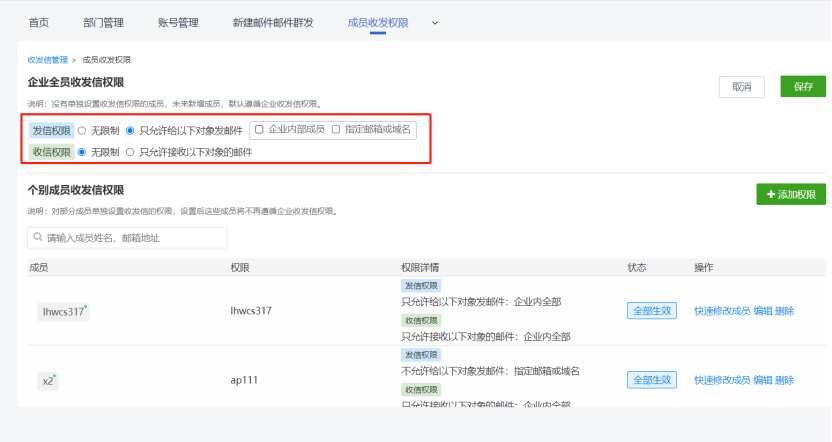Click the 取消 button
The width and height of the screenshot is (832, 442).
(742, 87)
